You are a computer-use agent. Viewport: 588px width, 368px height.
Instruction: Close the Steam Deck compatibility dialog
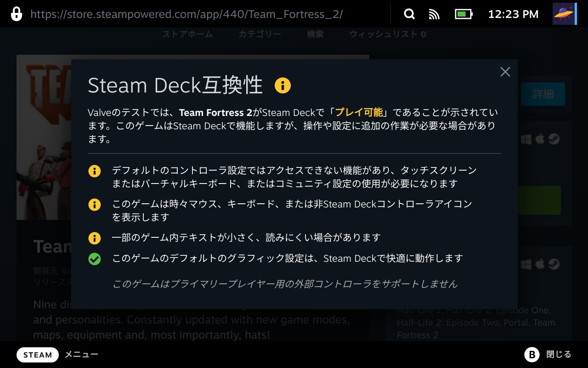coord(505,72)
